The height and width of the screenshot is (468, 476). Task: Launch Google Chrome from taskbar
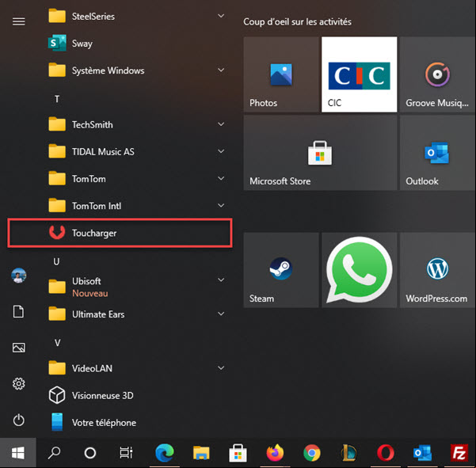click(x=312, y=453)
